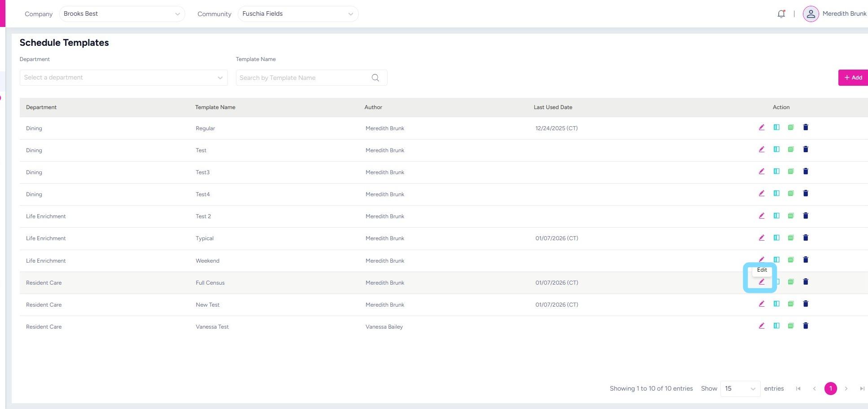Click the green stacked-pages icon for Typical row
868x409 pixels.
[x=790, y=238]
